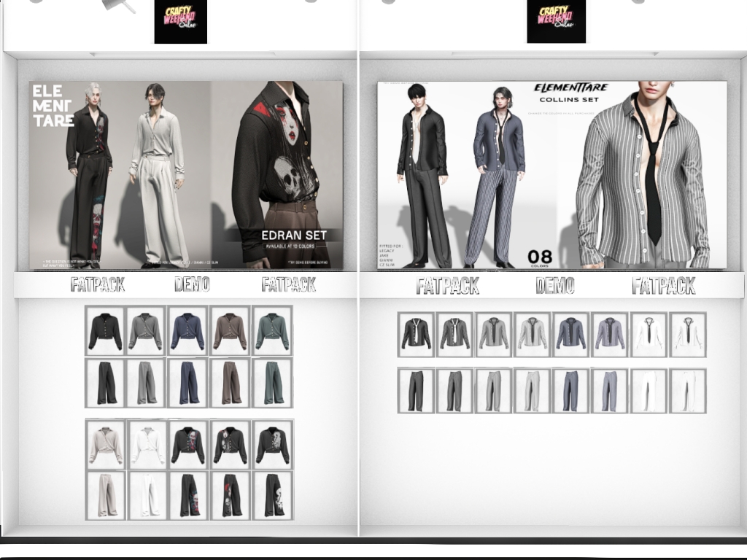This screenshot has height=560, width=747.
Task: Select the navy blue Edran shirt thumbnail
Action: [x=187, y=330]
